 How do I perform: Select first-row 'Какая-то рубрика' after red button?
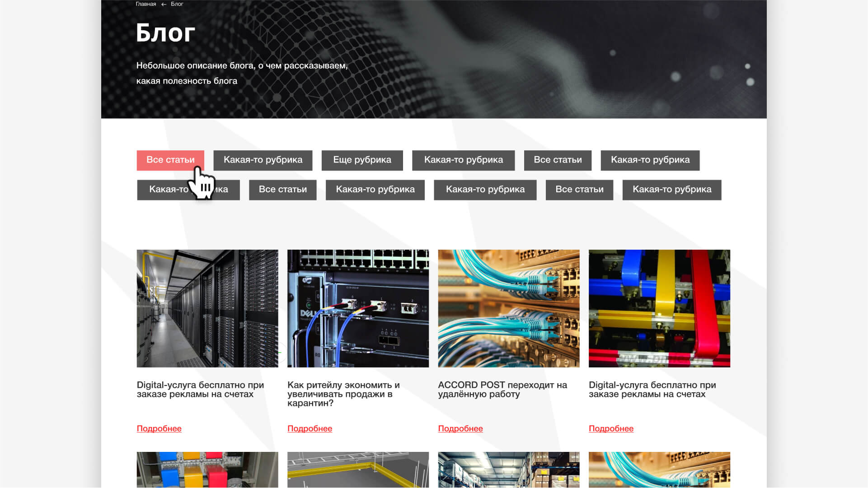click(x=263, y=160)
